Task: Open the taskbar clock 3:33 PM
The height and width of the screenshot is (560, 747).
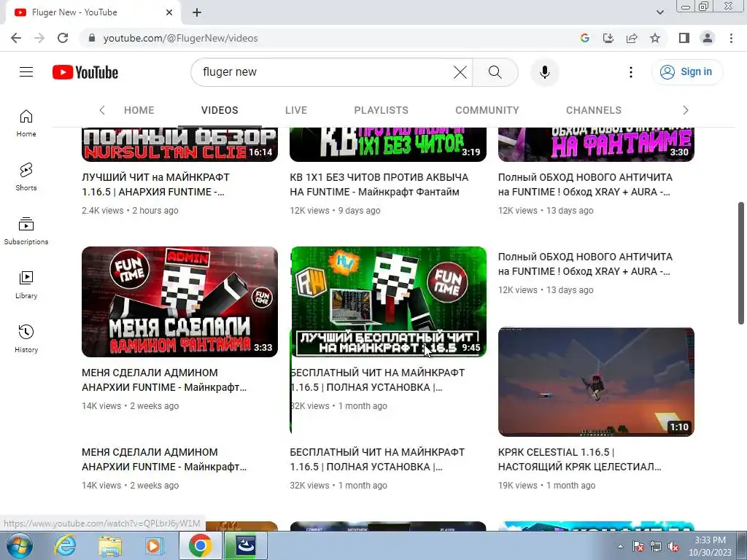Action: tap(710, 546)
